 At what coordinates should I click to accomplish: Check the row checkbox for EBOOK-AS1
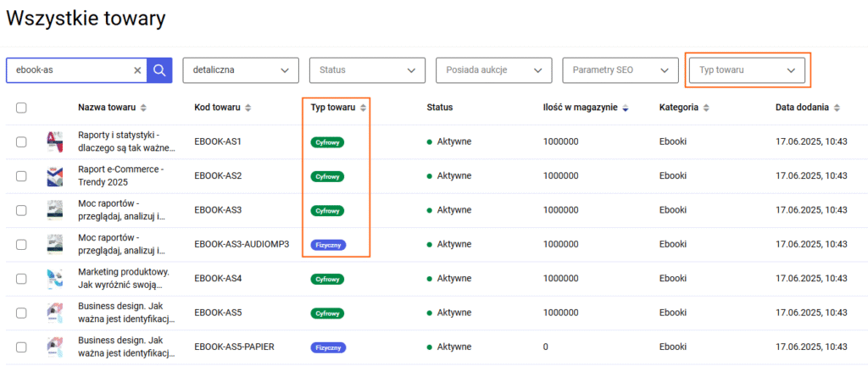21,142
